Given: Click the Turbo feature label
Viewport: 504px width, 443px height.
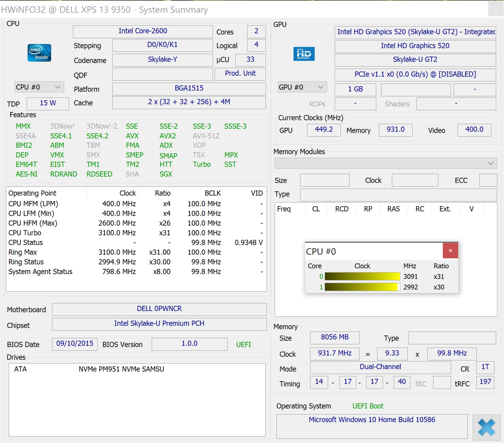Looking at the screenshot, I should tap(202, 164).
